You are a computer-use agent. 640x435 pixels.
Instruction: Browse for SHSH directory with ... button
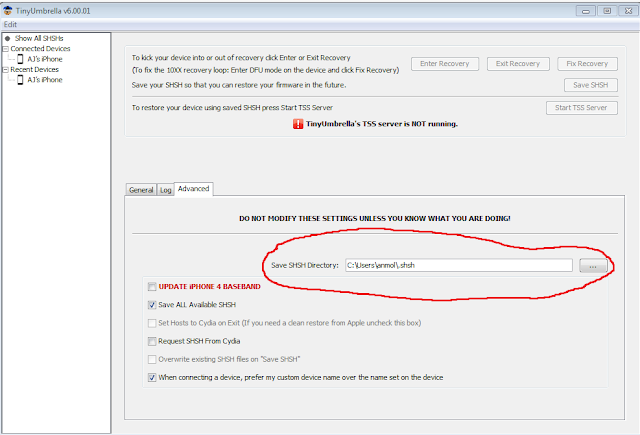click(593, 266)
